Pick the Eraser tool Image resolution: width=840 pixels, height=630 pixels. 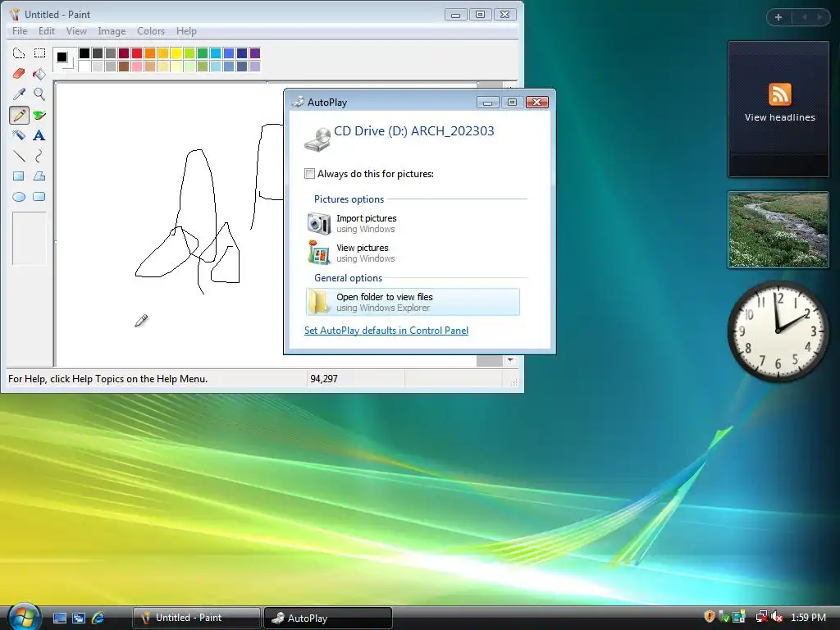pyautogui.click(x=19, y=73)
